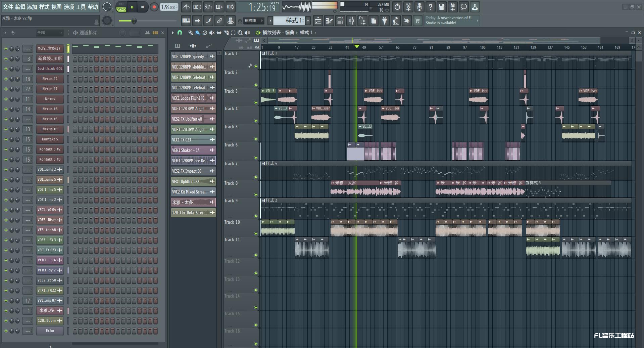Mute Track 1 in the playlist
Image resolution: width=644 pixels, height=348 pixels.
coord(256,66)
